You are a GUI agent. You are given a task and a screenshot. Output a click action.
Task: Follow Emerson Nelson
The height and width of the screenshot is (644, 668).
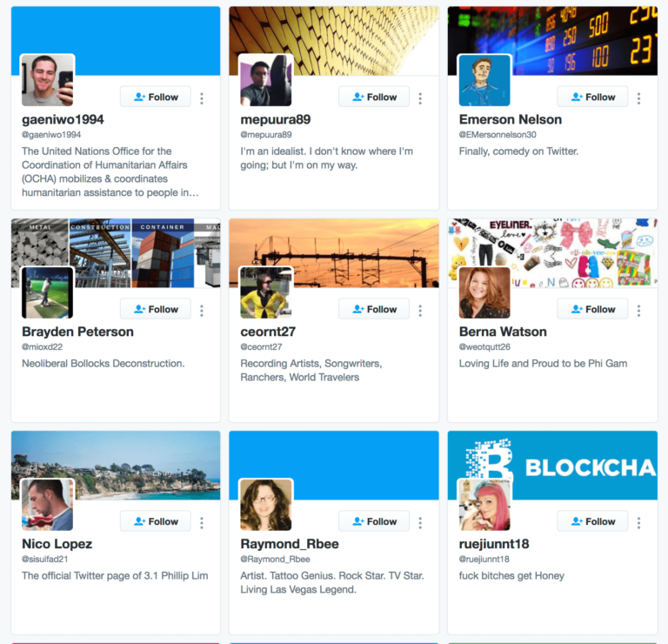click(x=592, y=97)
